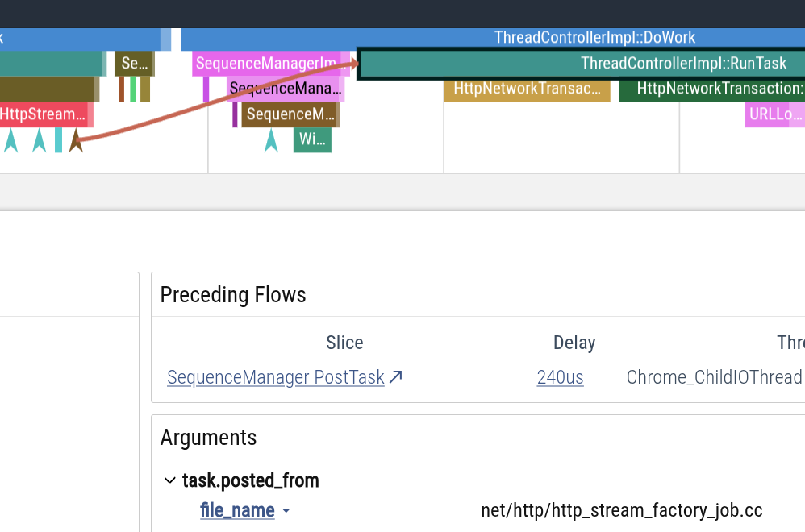Click the 240us delay link
This screenshot has height=532, width=805.
[x=560, y=377]
